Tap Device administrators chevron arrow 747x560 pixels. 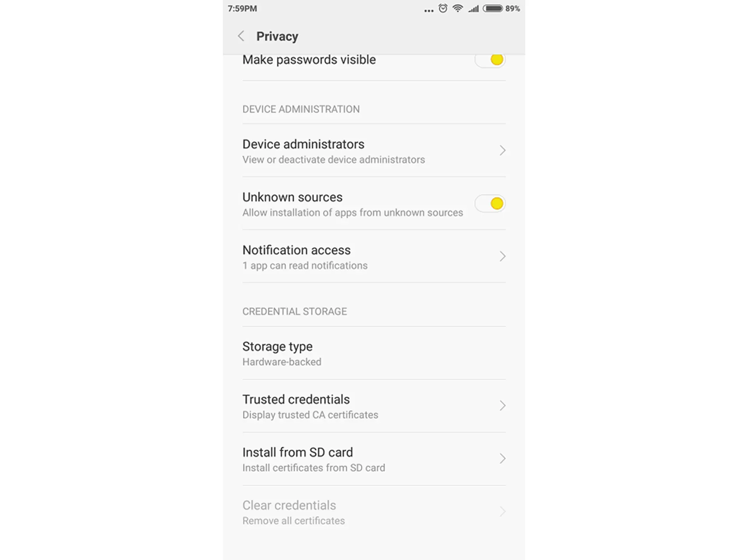pyautogui.click(x=502, y=150)
